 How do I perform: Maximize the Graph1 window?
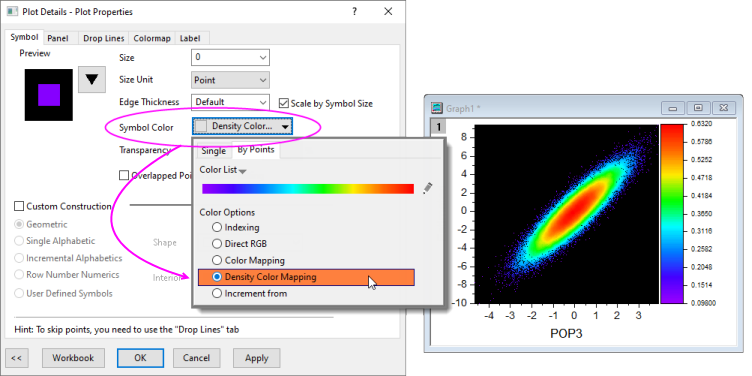(x=698, y=108)
